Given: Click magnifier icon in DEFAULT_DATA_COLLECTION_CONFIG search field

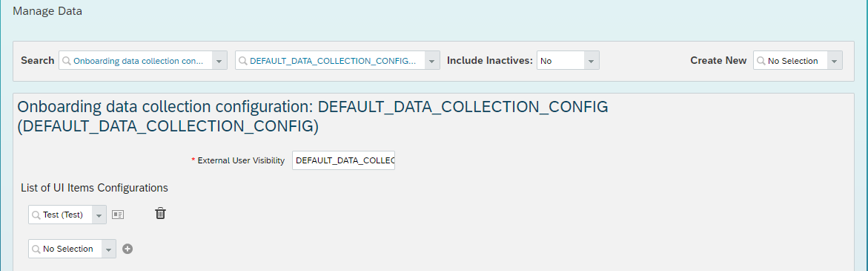Looking at the screenshot, I should (x=243, y=61).
